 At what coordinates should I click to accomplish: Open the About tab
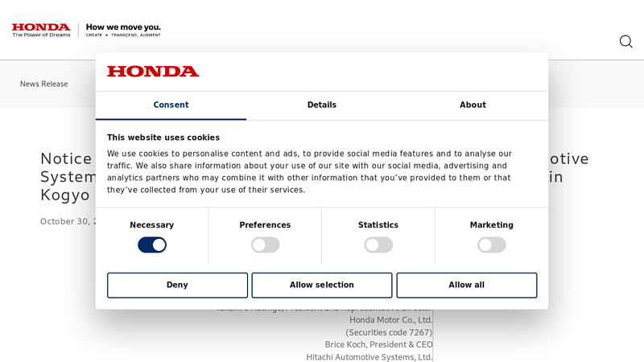click(x=473, y=105)
